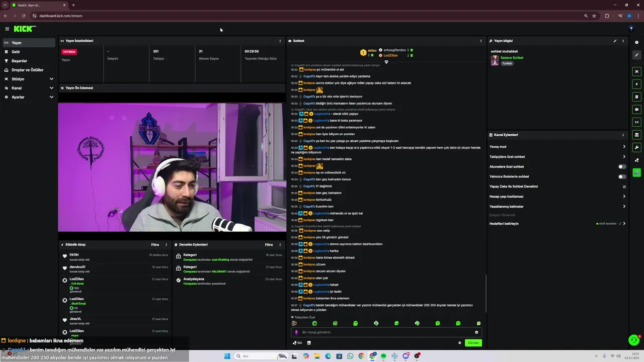Open Yavaş mod settings
The height and width of the screenshot is (362, 644).
557,147
